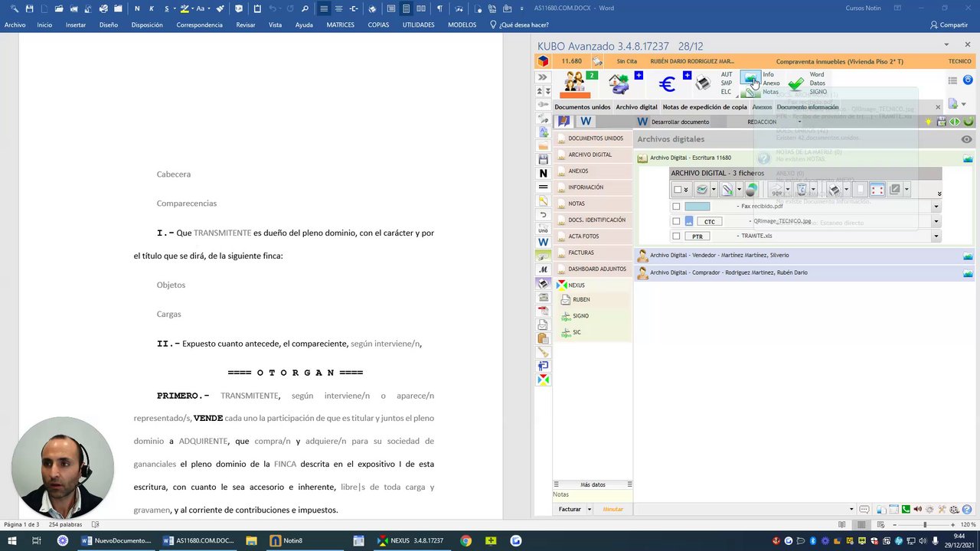Toggle bold (N) in Word's quick access toolbar
Viewport: 980px width, 551px height.
tap(137, 8)
